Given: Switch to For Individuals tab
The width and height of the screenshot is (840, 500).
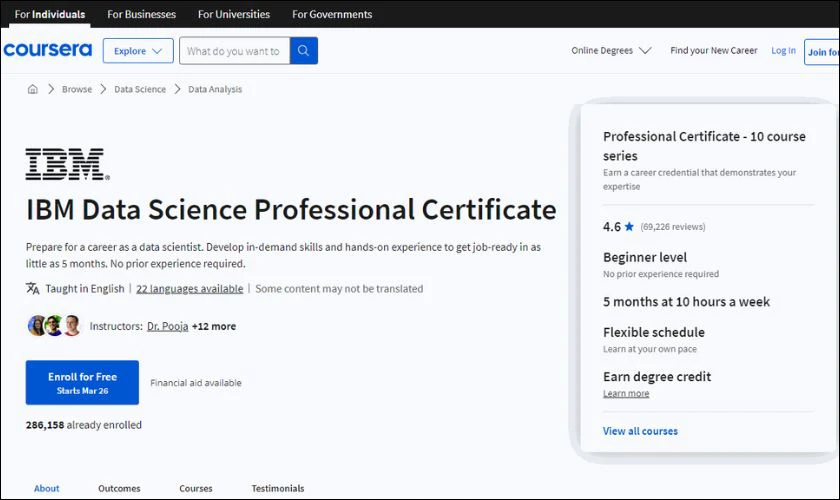Looking at the screenshot, I should click(50, 14).
